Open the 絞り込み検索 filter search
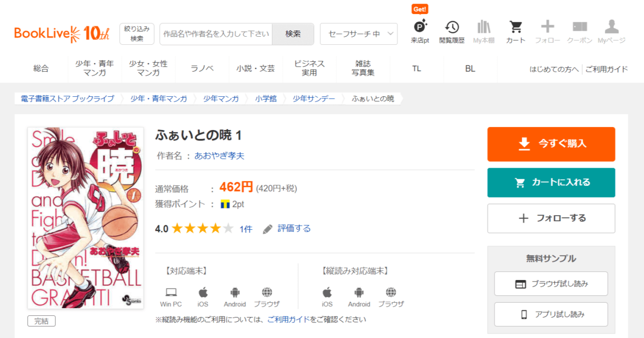The height and width of the screenshot is (338, 644). 137,34
